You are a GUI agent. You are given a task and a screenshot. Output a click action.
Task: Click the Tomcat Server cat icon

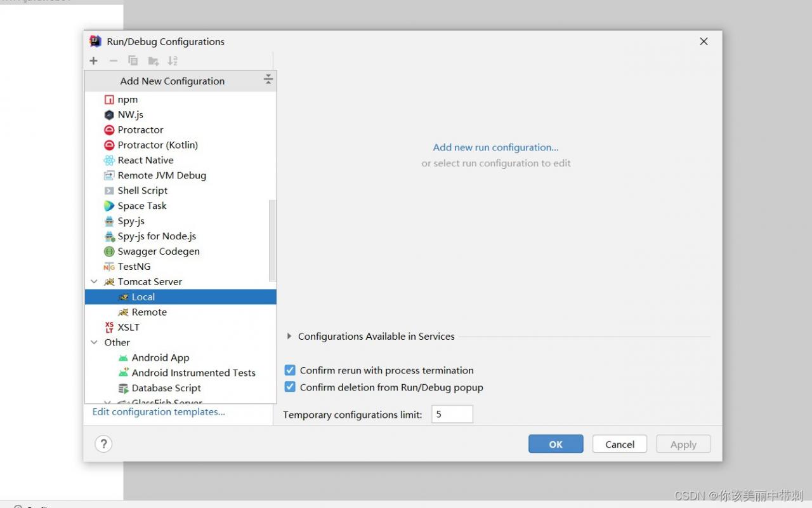[x=109, y=282]
